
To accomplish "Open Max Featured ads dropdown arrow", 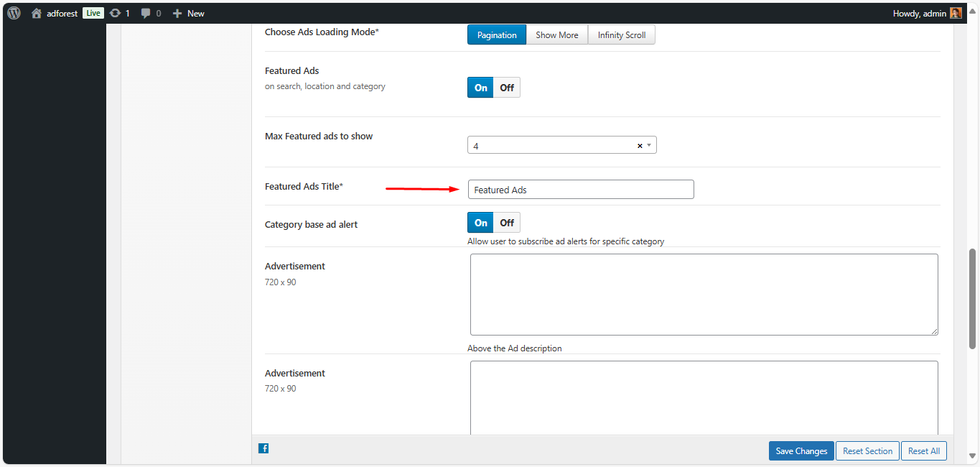I will click(x=649, y=145).
